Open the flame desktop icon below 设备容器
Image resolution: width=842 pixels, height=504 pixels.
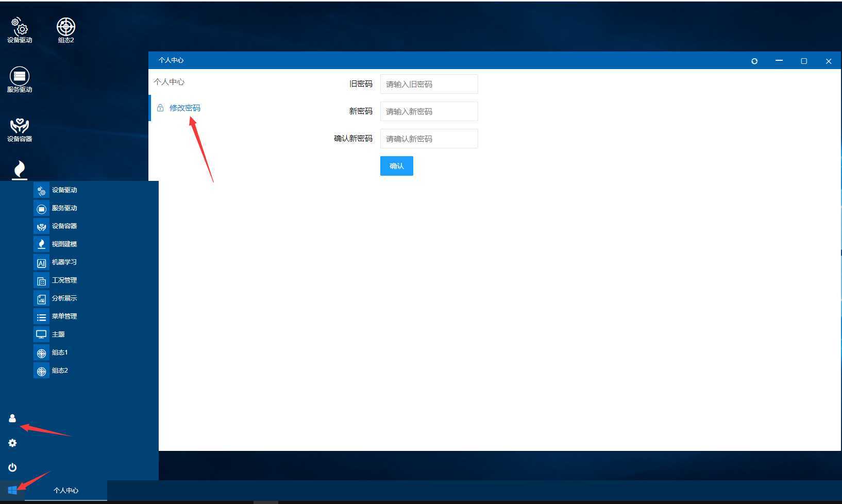pyautogui.click(x=20, y=170)
